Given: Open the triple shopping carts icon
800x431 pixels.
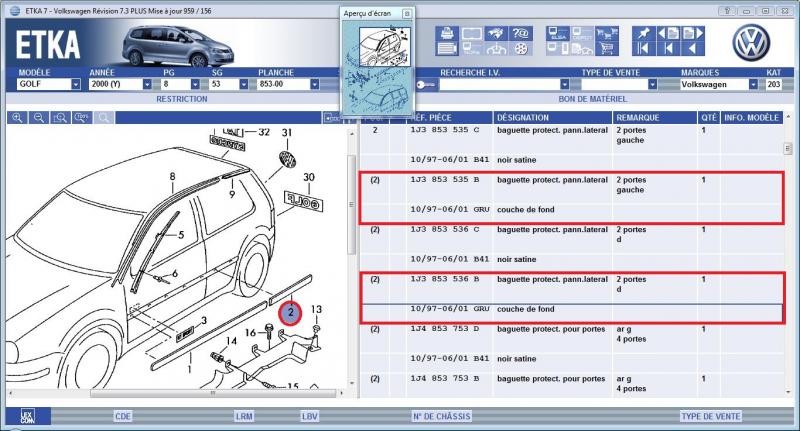Looking at the screenshot, I should coord(607,33).
